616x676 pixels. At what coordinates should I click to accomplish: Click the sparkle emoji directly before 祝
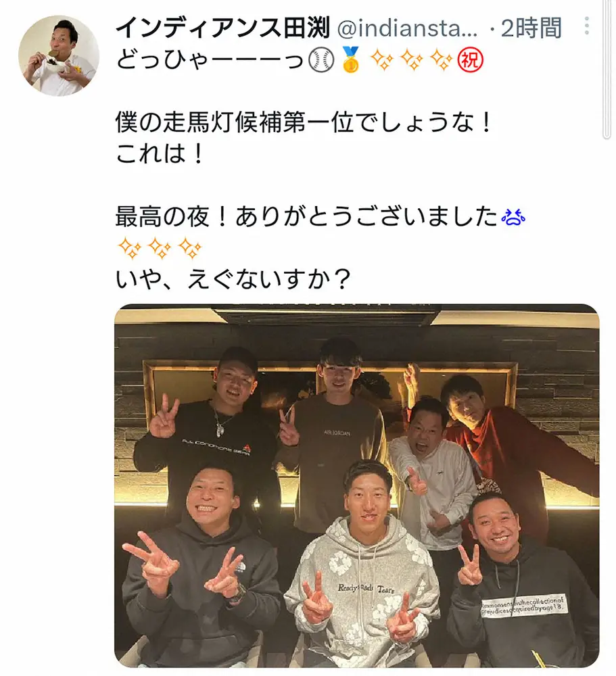coord(442,60)
